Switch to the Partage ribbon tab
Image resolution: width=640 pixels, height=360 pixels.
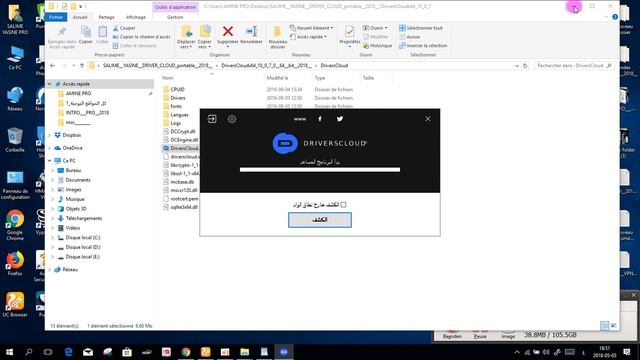[107, 17]
